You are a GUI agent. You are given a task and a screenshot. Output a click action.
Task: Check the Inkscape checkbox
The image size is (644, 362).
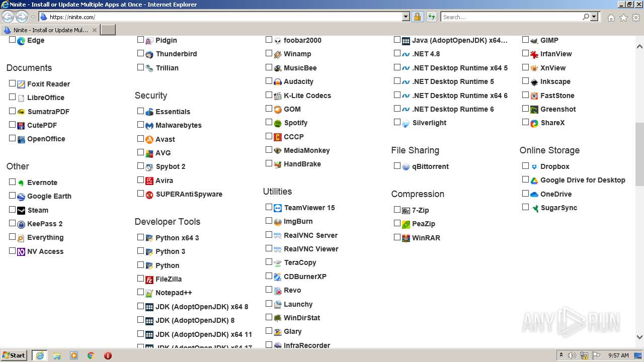pyautogui.click(x=525, y=81)
